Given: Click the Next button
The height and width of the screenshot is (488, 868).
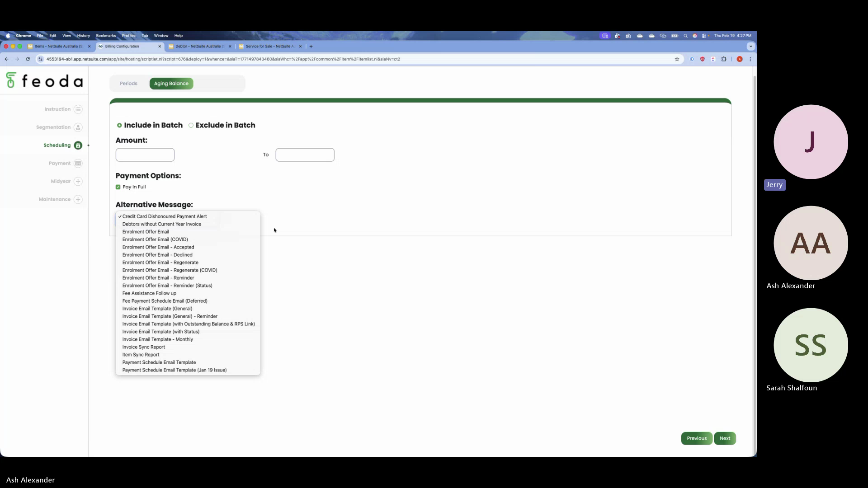Looking at the screenshot, I should point(725,438).
